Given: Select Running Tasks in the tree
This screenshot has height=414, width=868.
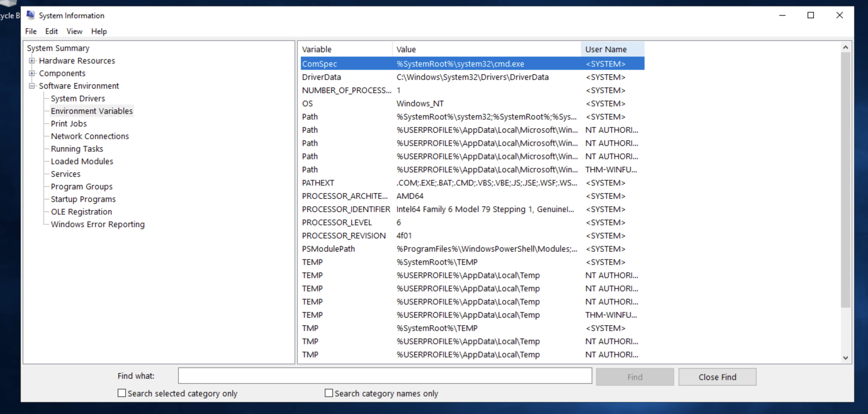Looking at the screenshot, I should [x=77, y=148].
